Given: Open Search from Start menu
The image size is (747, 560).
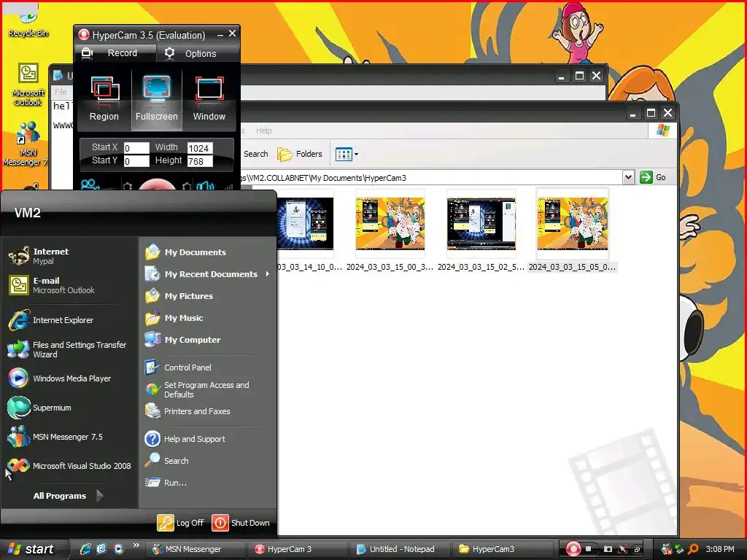Looking at the screenshot, I should point(207,461).
